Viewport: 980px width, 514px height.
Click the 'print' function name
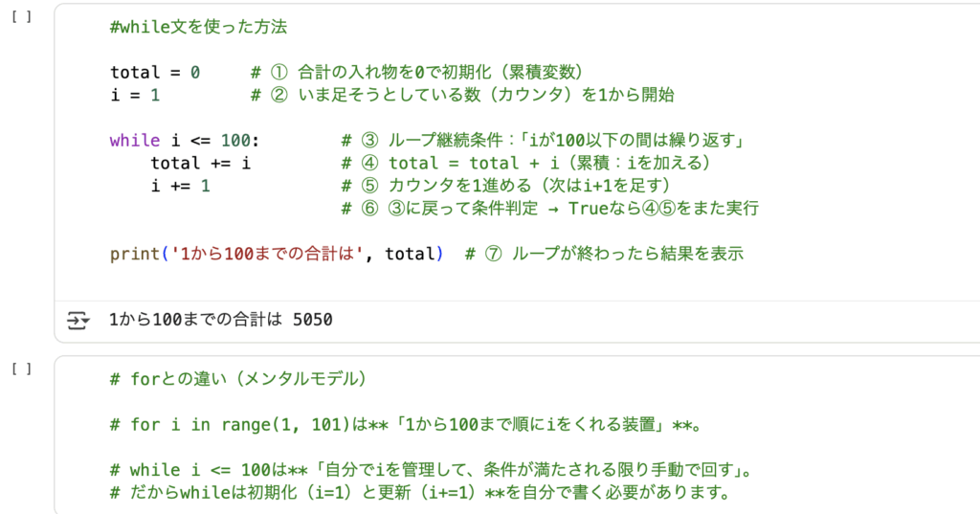(x=135, y=254)
